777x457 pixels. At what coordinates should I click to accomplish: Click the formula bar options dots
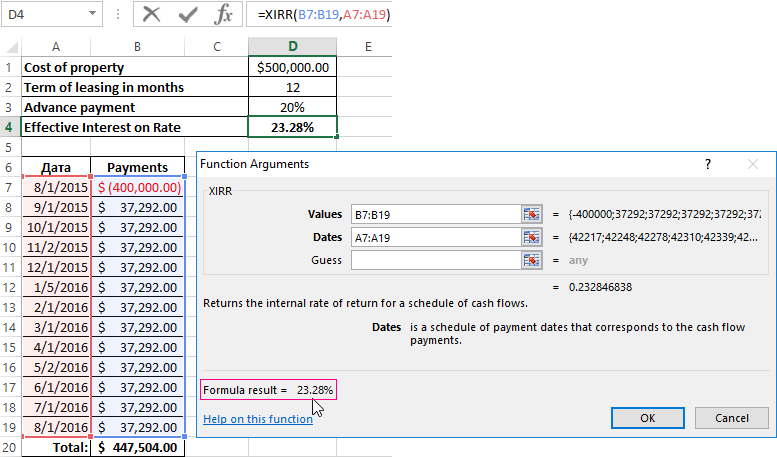click(117, 14)
